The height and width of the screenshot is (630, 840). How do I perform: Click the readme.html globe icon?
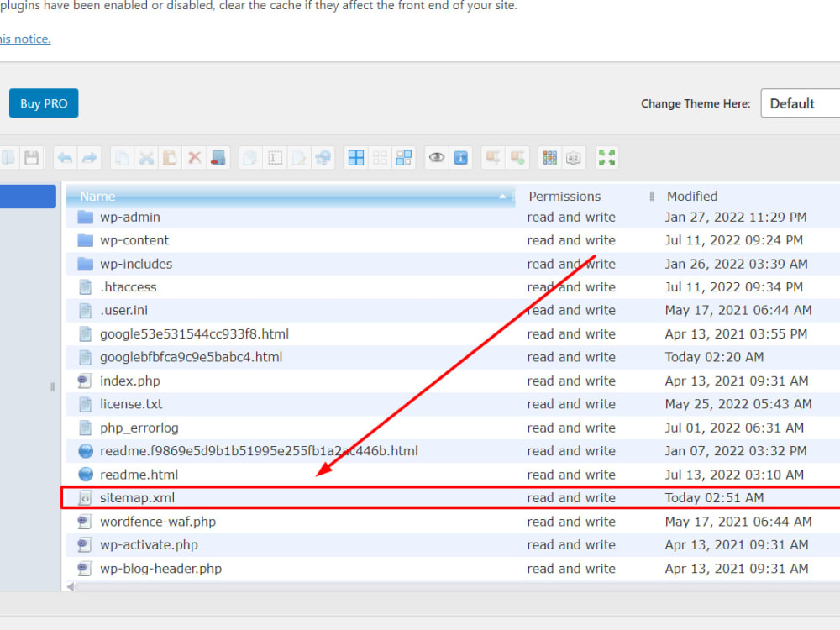pyautogui.click(x=85, y=475)
